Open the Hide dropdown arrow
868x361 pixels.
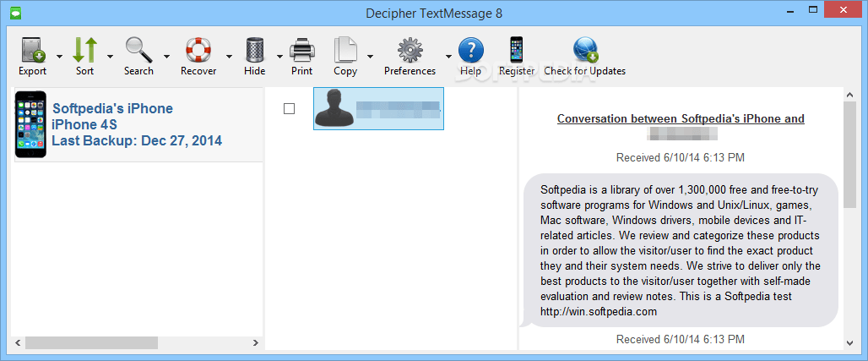click(x=279, y=57)
